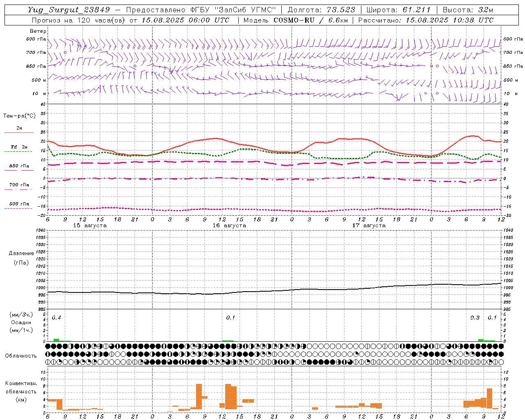Click the 16 августа date label
This screenshot has height=420, width=525.
click(x=229, y=226)
